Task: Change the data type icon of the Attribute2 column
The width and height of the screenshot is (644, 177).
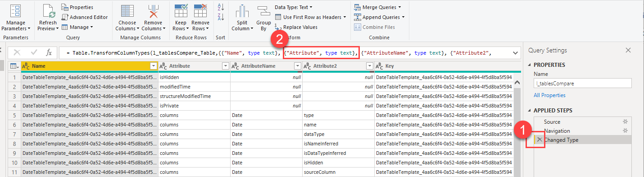Action: point(307,66)
